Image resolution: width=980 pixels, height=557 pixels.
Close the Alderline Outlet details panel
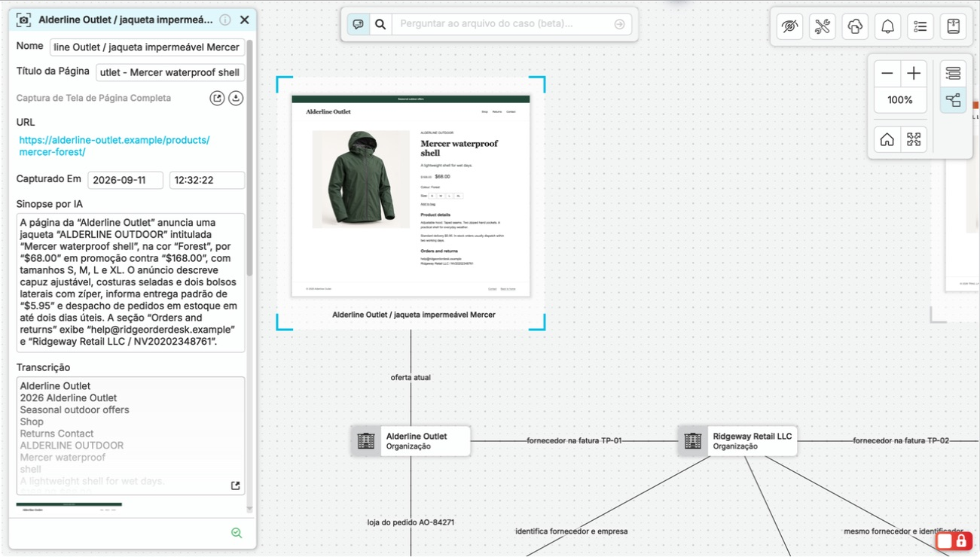pyautogui.click(x=244, y=20)
